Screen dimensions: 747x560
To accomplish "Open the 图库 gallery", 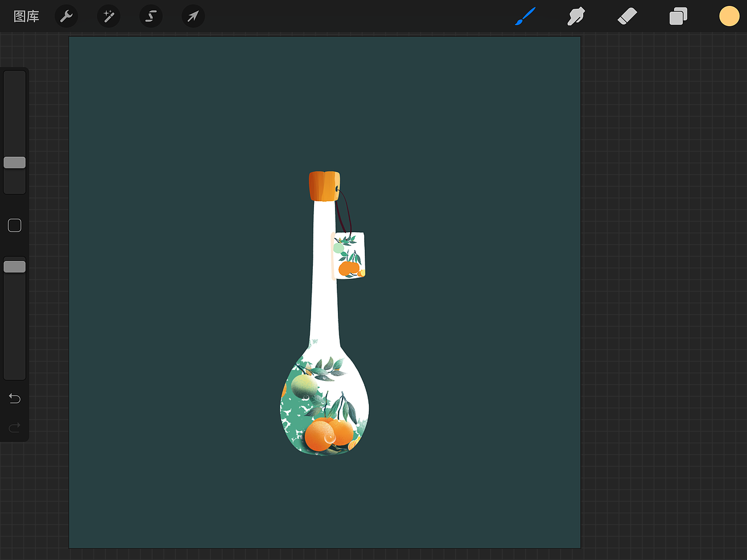I will [26, 16].
